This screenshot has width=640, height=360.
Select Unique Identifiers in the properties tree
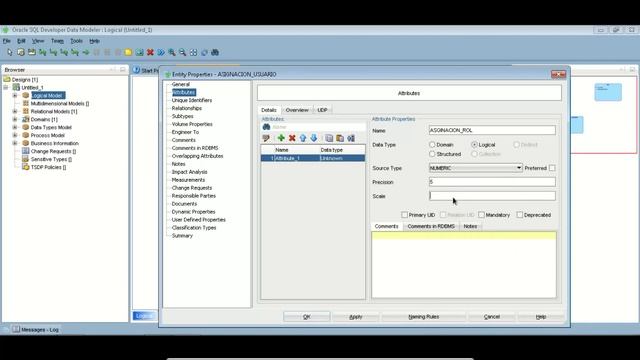coord(191,100)
